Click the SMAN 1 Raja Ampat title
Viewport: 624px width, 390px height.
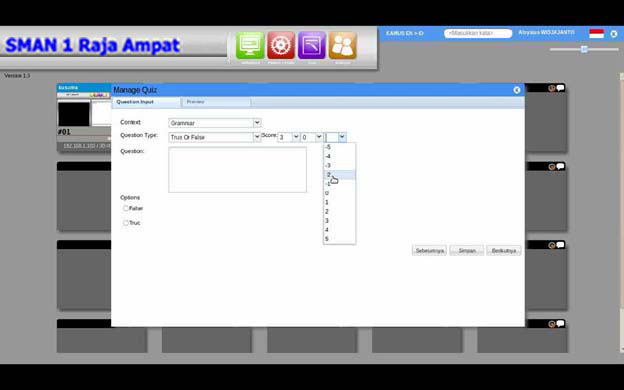click(93, 45)
